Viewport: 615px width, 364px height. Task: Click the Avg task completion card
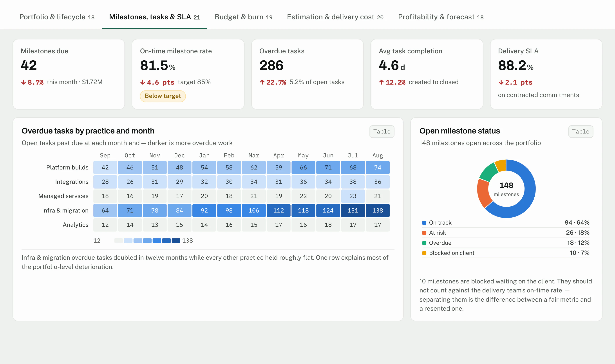427,74
